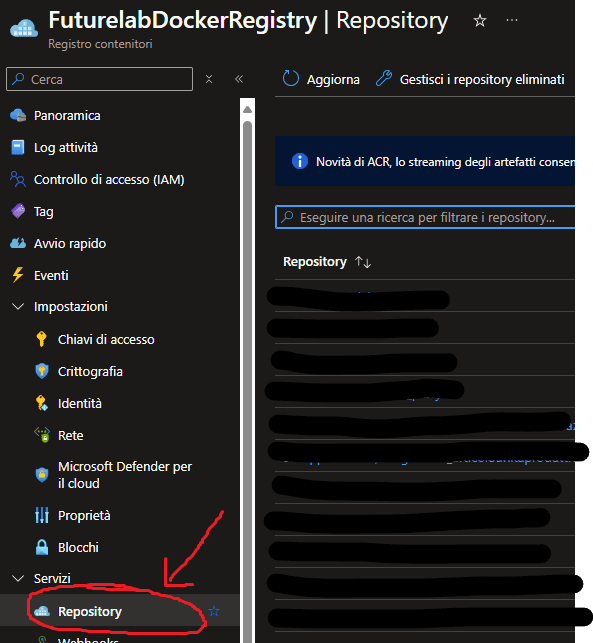This screenshot has width=593, height=643.
Task: Click the Controllo di accesso people icon
Action: coord(18,179)
